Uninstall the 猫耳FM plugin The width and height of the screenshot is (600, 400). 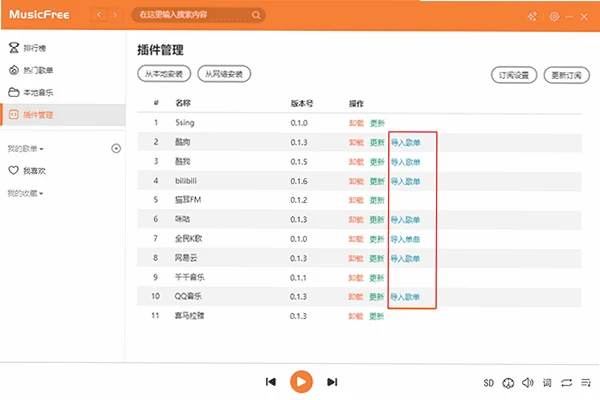(x=356, y=200)
